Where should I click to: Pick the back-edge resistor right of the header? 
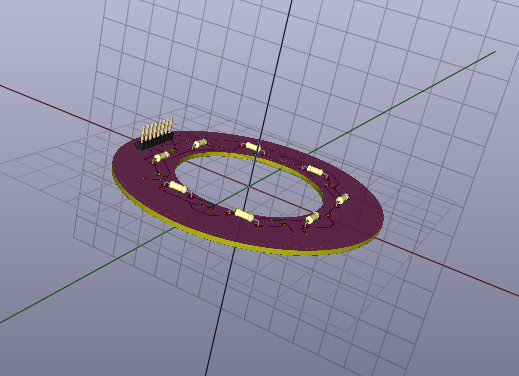click(200, 144)
